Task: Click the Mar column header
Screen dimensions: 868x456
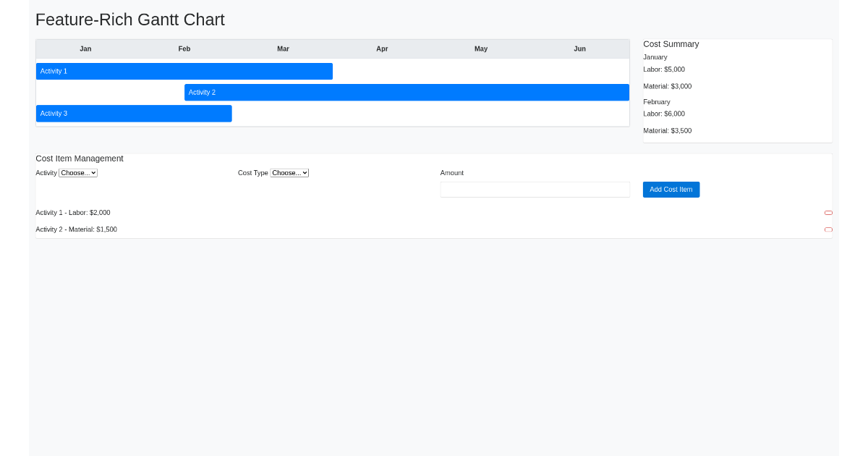Action: point(283,48)
